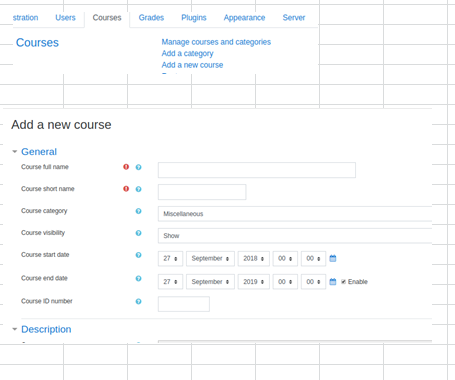The height and width of the screenshot is (380, 455).
Task: Open help icon for Course full name
Action: 138,167
